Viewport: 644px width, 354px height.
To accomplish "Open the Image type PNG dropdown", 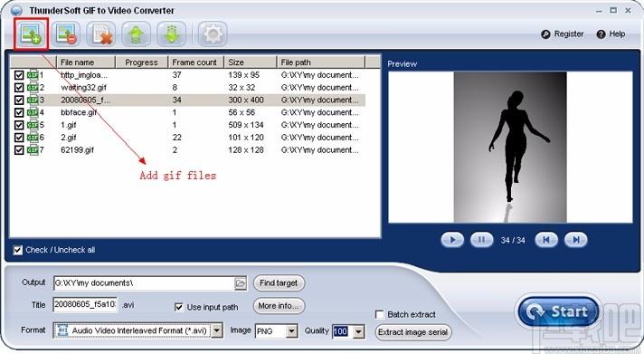I will pyautogui.click(x=291, y=331).
